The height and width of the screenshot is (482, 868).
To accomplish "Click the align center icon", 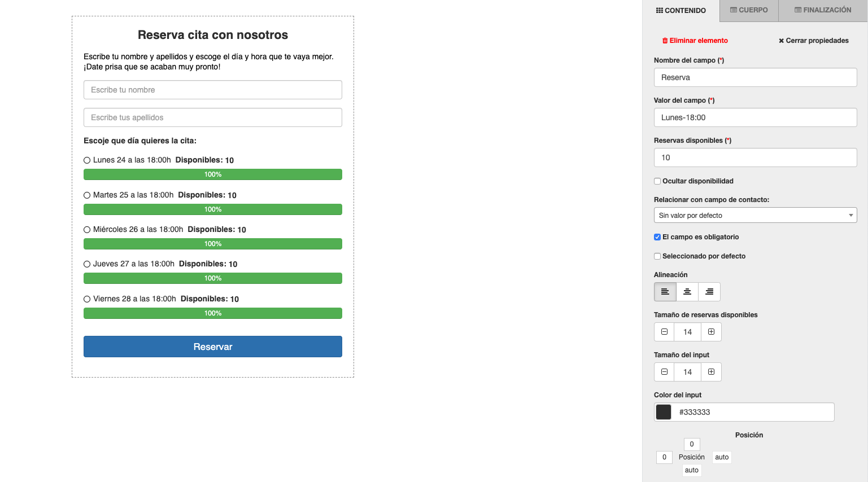I will (x=687, y=292).
